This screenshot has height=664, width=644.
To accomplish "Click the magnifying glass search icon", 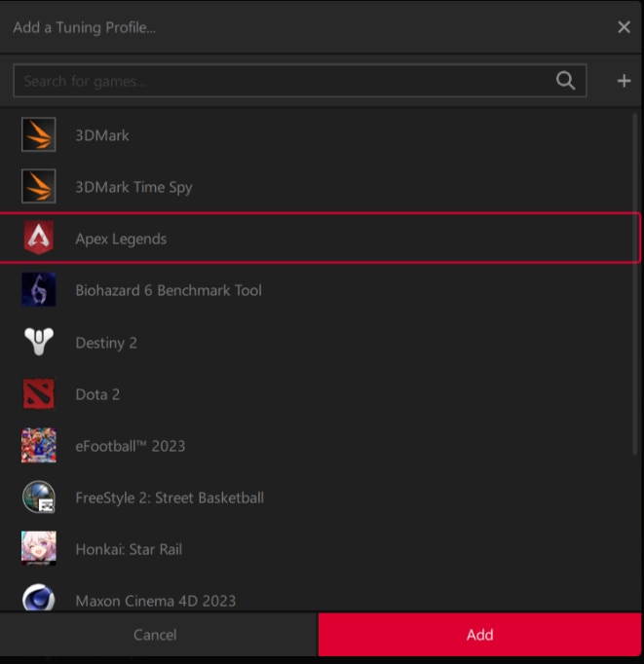I will [565, 81].
